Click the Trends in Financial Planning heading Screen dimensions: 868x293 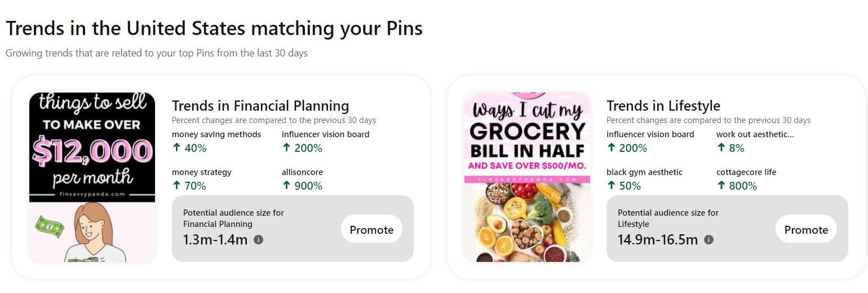[260, 106]
